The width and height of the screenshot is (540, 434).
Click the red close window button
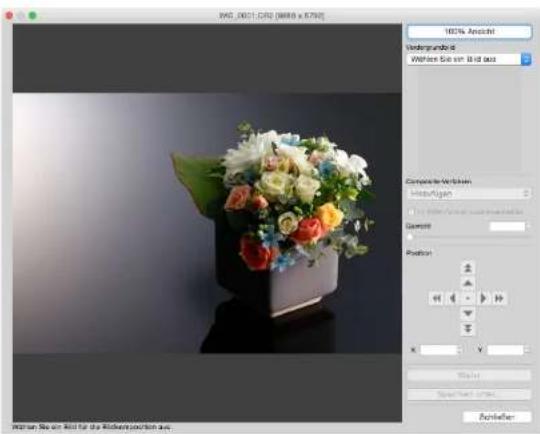(x=9, y=16)
